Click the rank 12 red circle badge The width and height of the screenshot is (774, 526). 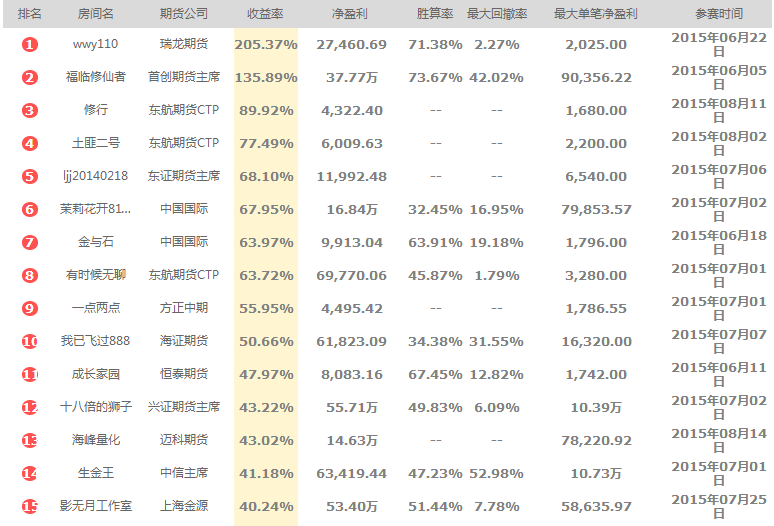pos(30,408)
